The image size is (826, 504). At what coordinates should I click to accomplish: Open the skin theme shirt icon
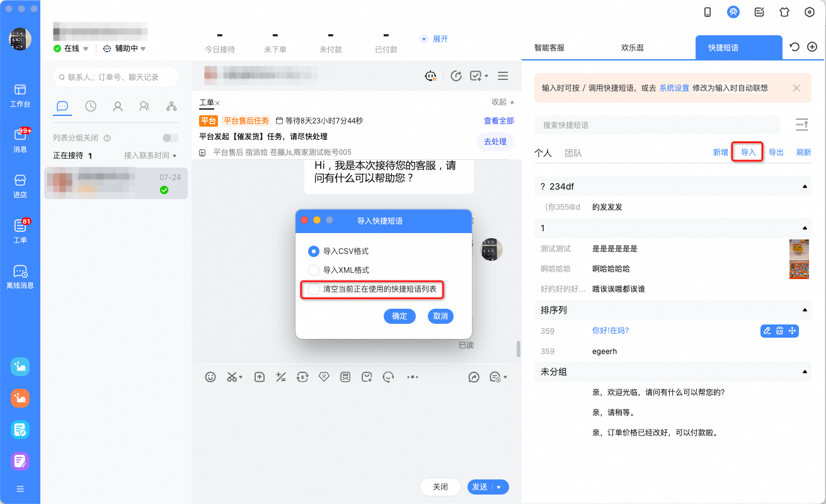click(x=784, y=12)
